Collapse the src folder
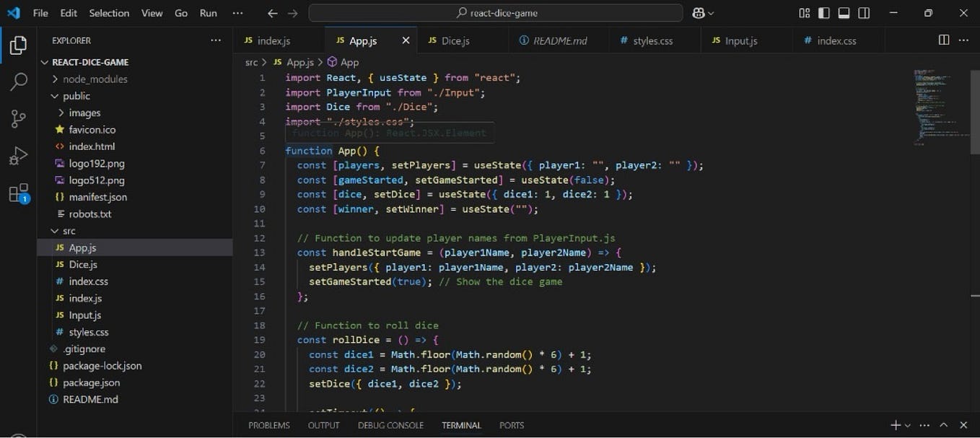Image resolution: width=980 pixels, height=438 pixels. [x=68, y=230]
